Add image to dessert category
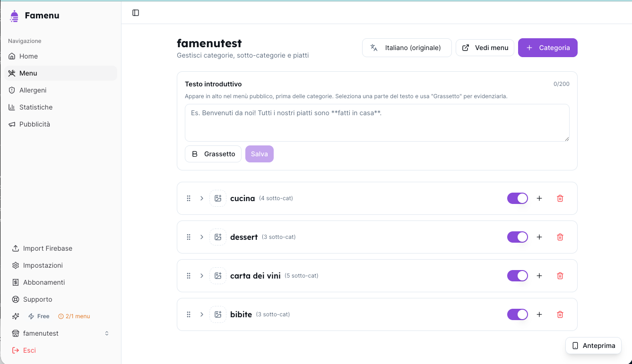 click(218, 237)
